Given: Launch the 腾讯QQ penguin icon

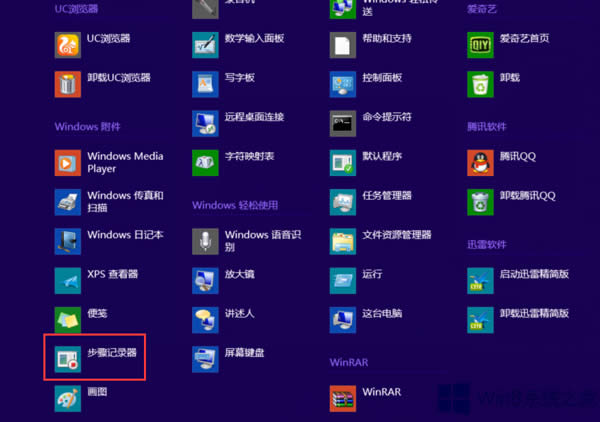Looking at the screenshot, I should point(481,163).
